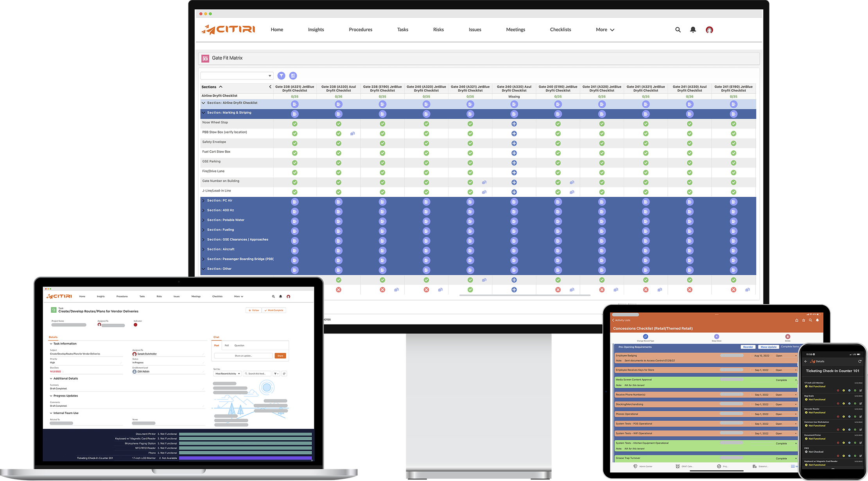
Task: Open Most Recent Activity dropdown on laptop
Action: (x=228, y=374)
